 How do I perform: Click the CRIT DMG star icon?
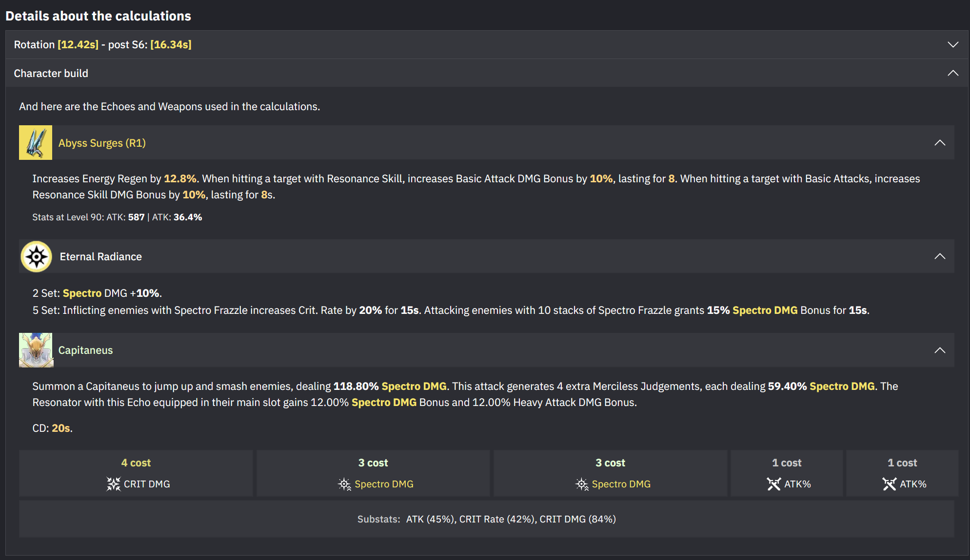[x=113, y=484]
